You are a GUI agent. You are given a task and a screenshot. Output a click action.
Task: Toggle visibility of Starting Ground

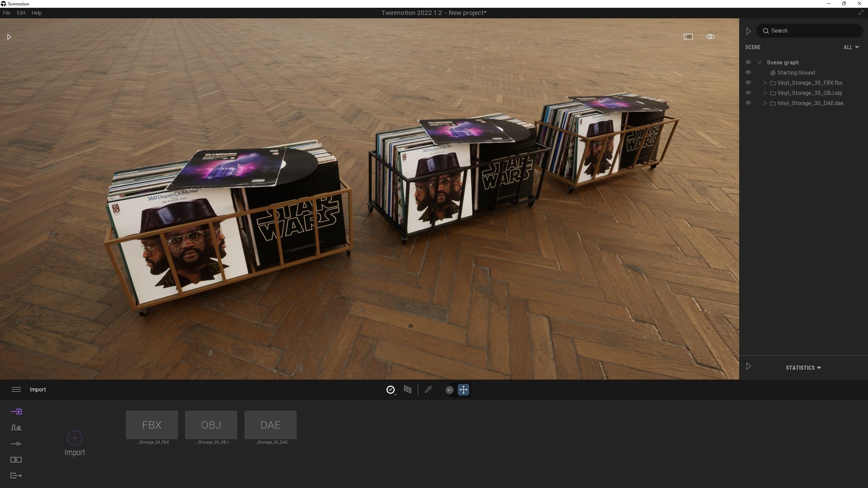point(748,73)
